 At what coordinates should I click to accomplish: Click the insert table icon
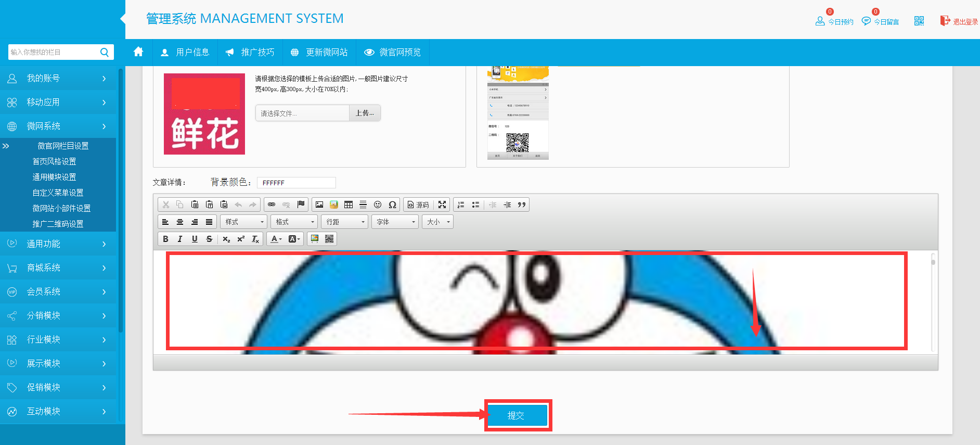point(349,205)
